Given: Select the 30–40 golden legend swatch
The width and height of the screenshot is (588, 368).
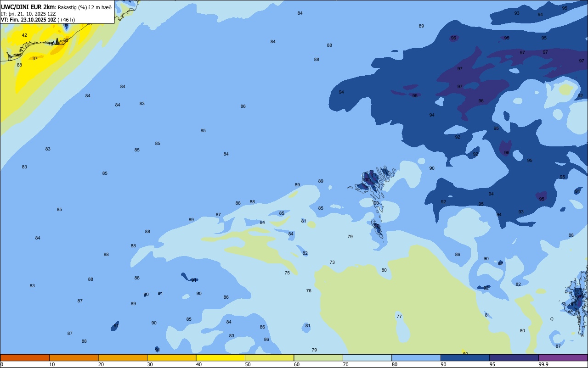Looking at the screenshot, I should click(x=171, y=357).
